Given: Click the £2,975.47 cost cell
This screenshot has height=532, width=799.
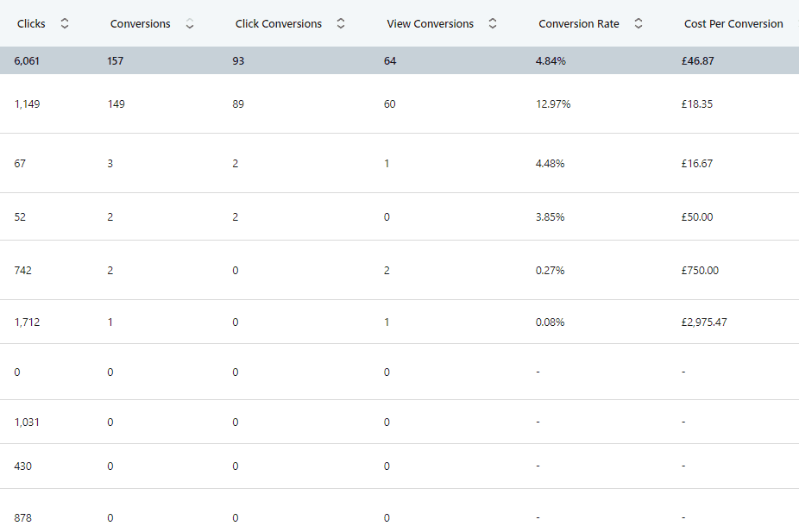Looking at the screenshot, I should [x=704, y=322].
